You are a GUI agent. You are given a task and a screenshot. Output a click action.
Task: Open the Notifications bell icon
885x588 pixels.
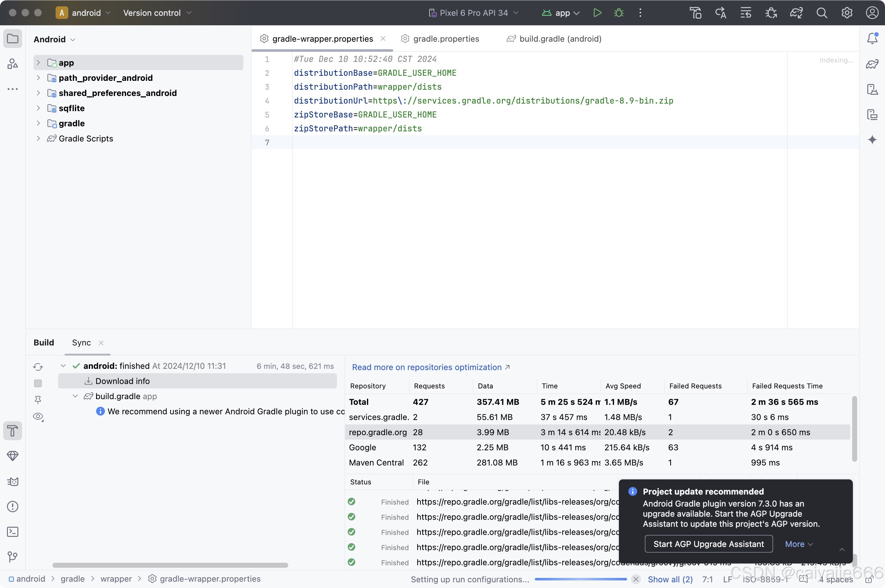point(872,38)
